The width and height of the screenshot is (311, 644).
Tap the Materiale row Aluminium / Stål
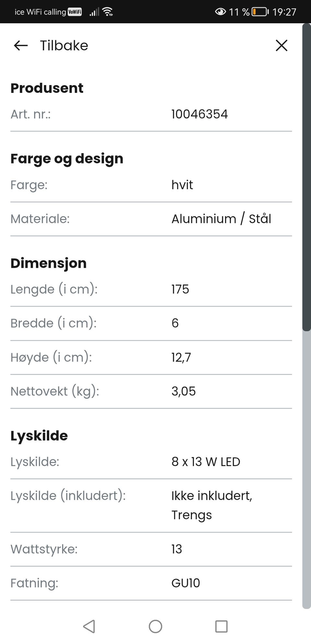(221, 219)
